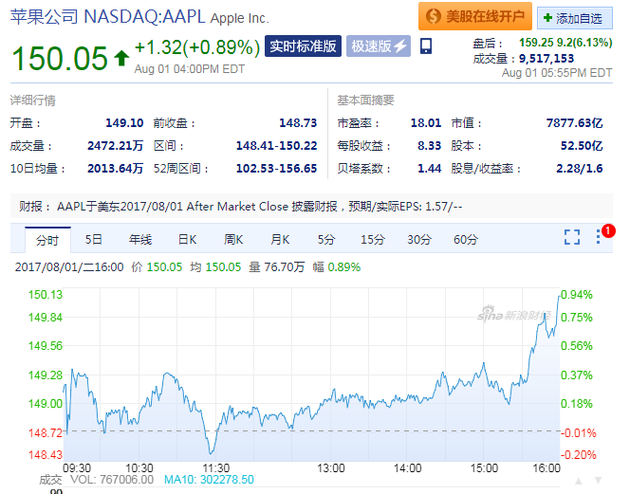Select the 分时 chart tab
The width and height of the screenshot is (630, 494).
click(x=47, y=240)
